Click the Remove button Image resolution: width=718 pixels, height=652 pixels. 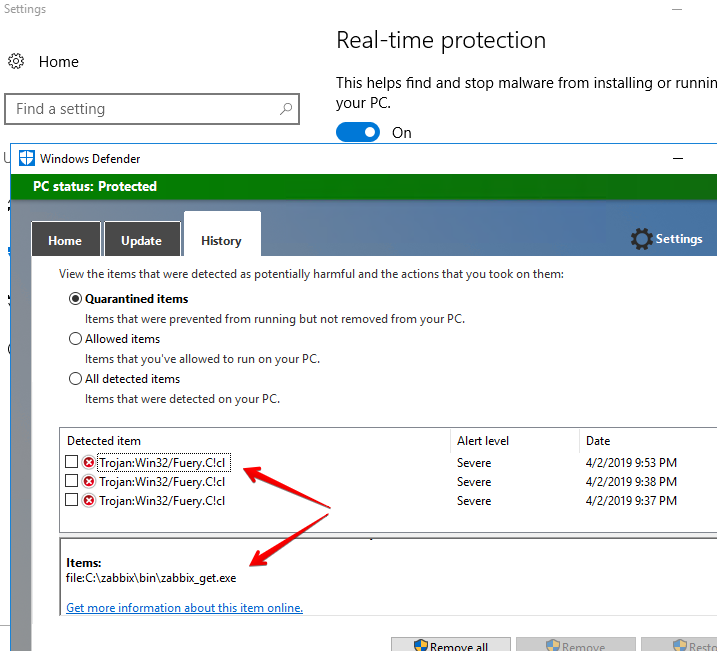point(576,645)
